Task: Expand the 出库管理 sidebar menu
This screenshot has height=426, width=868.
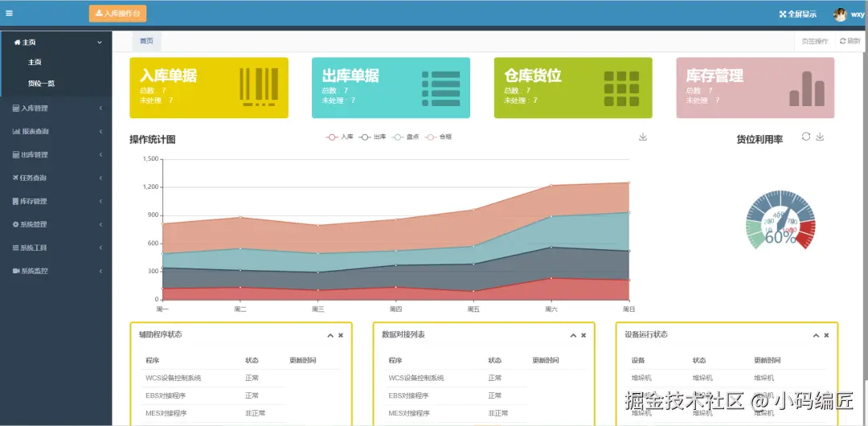Action: [x=57, y=154]
